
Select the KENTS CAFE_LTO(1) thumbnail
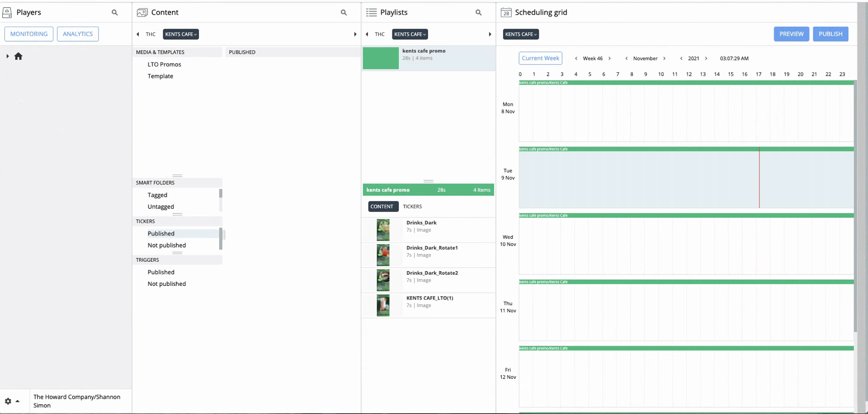(383, 306)
